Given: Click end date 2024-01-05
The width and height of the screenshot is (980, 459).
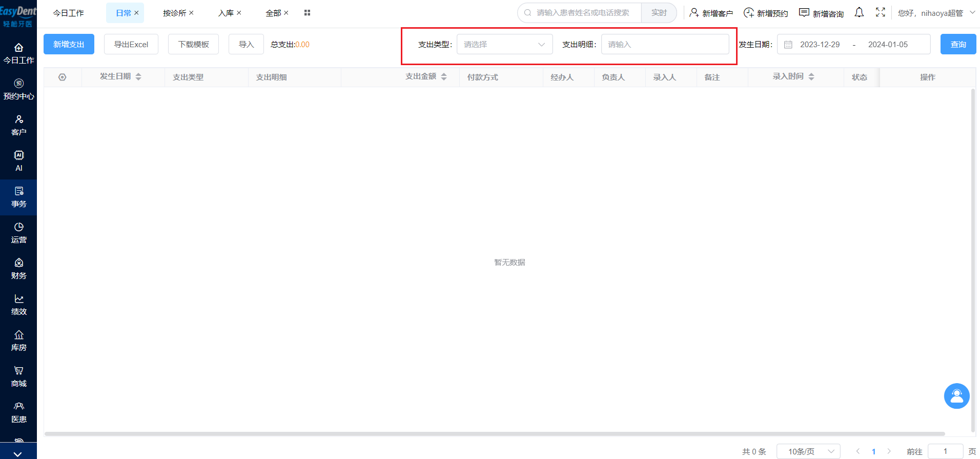Looking at the screenshot, I should (x=888, y=45).
